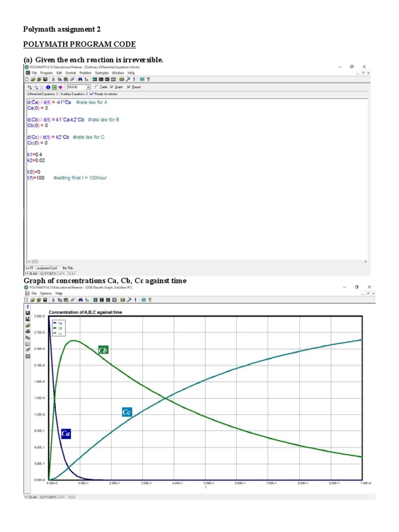Click 'Auxiliary Equations: 2' status label
The height and width of the screenshot is (532, 399).
click(74, 94)
